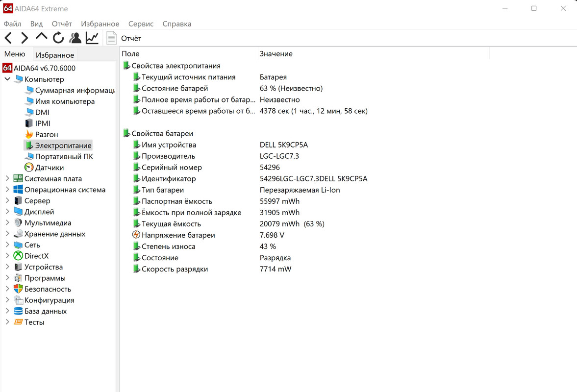Screen dimensions: 577x392
Task: Expand the DirectX tree node
Action: (7, 256)
